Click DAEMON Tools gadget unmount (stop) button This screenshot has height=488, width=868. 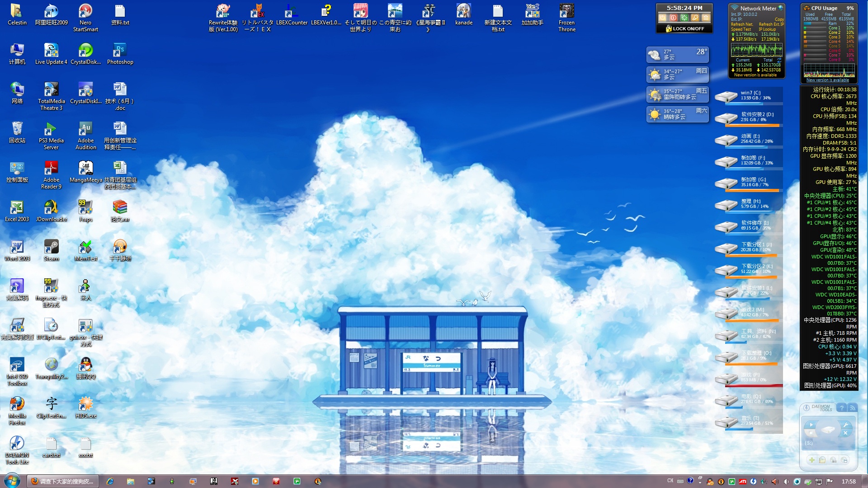click(x=811, y=433)
